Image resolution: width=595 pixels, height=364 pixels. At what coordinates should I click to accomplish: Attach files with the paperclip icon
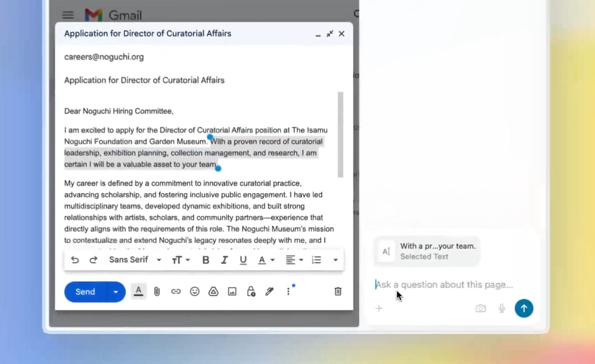(157, 291)
